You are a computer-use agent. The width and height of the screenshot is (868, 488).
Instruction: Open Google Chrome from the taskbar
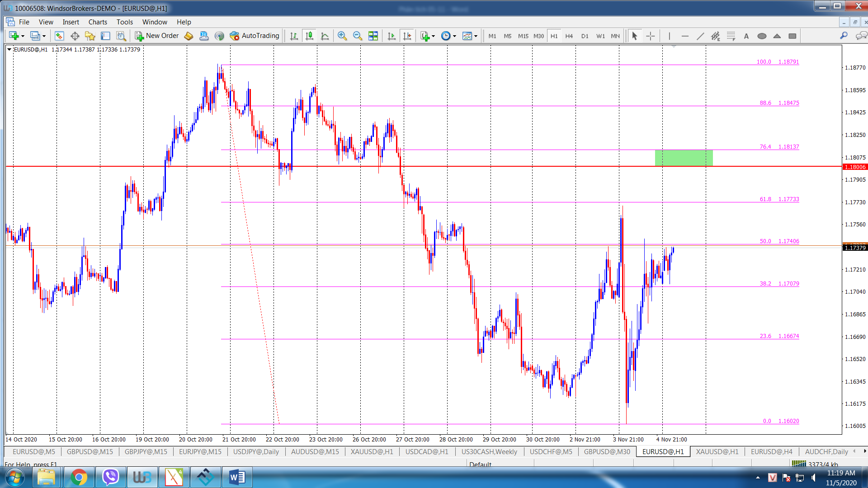(79, 477)
